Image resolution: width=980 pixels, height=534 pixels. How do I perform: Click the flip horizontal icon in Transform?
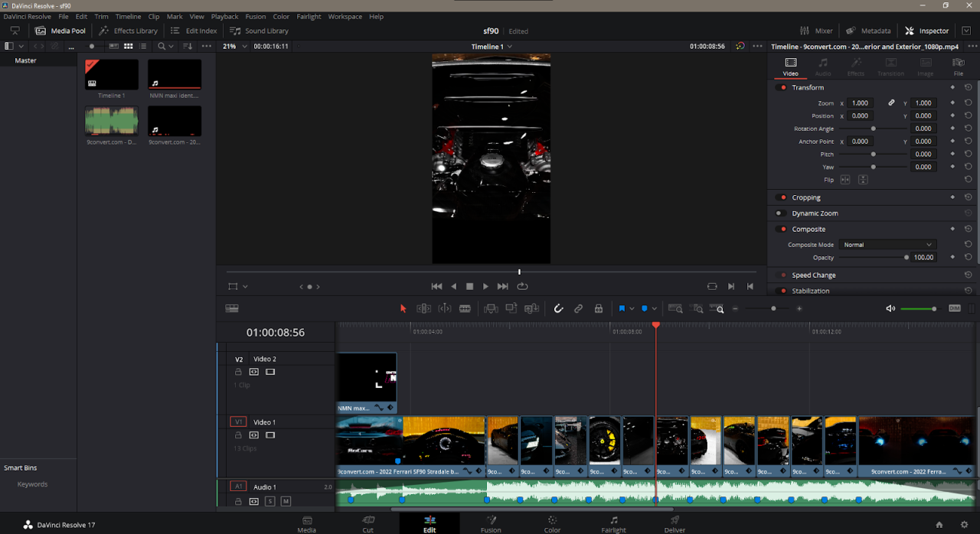845,180
